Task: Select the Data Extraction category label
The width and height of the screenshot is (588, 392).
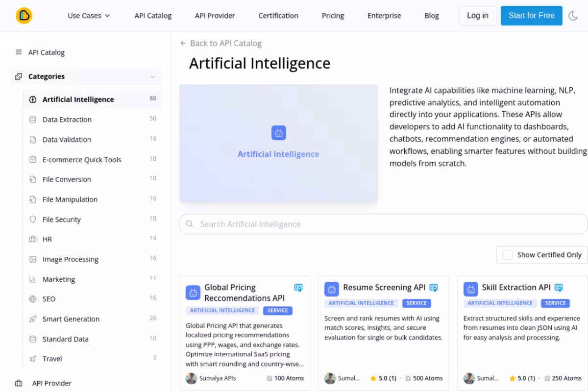Action: click(x=67, y=120)
